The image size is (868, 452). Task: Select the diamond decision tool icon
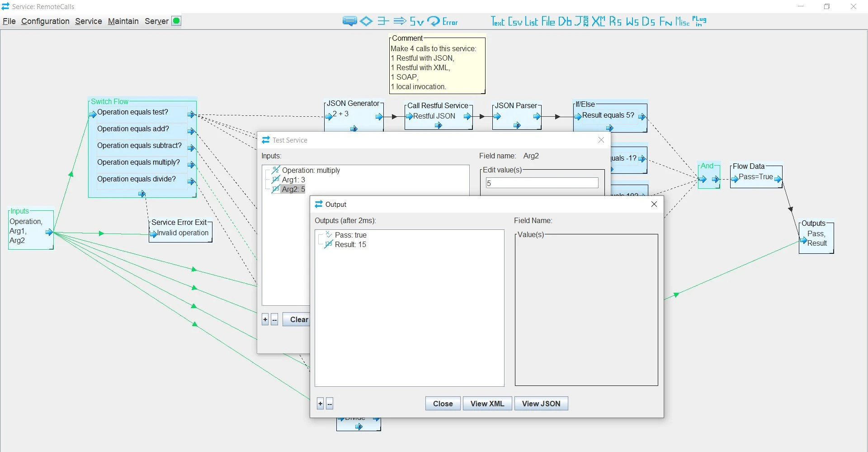[x=366, y=21]
